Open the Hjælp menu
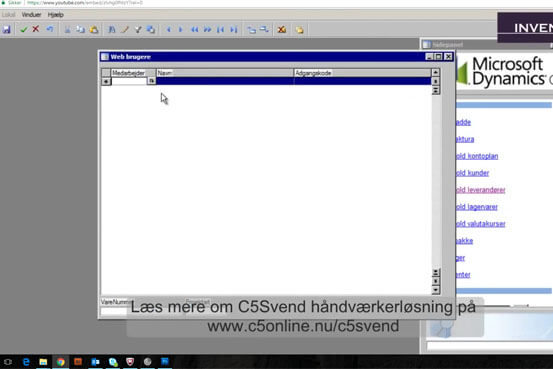Image resolution: width=553 pixels, height=369 pixels. [x=55, y=15]
